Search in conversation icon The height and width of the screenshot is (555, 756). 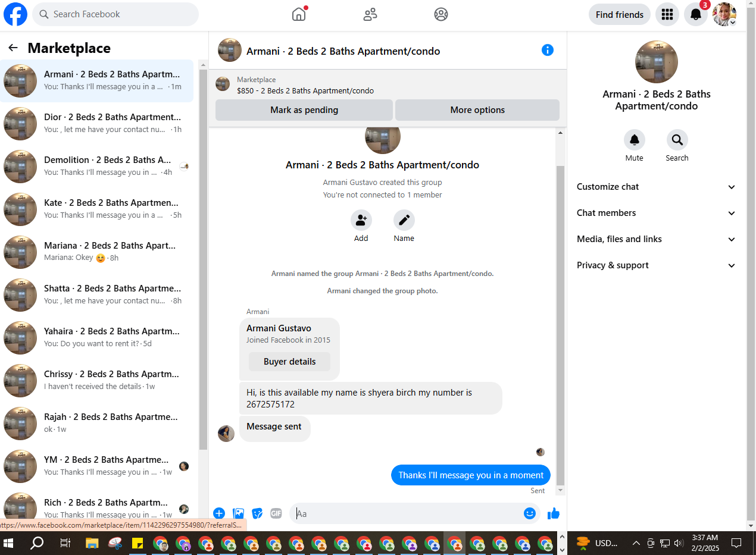click(x=677, y=140)
